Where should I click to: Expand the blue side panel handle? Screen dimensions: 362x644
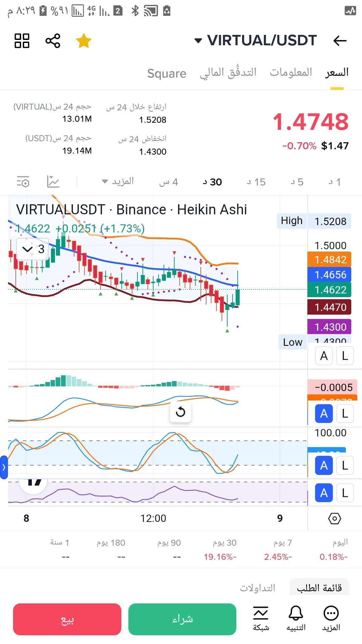[x=4, y=467]
